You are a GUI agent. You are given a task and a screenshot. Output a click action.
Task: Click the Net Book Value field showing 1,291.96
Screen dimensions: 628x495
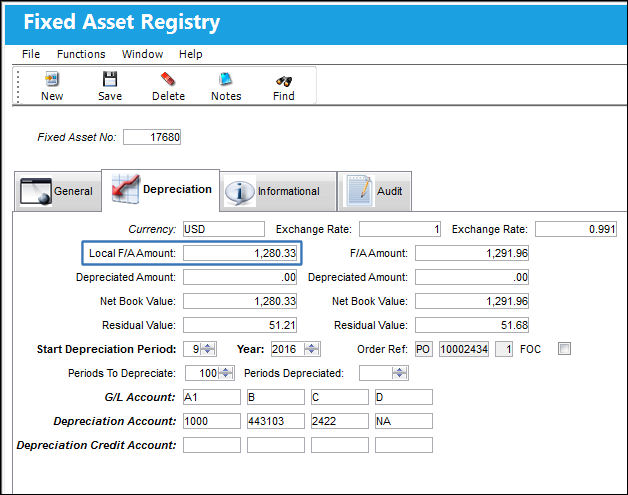(x=472, y=301)
